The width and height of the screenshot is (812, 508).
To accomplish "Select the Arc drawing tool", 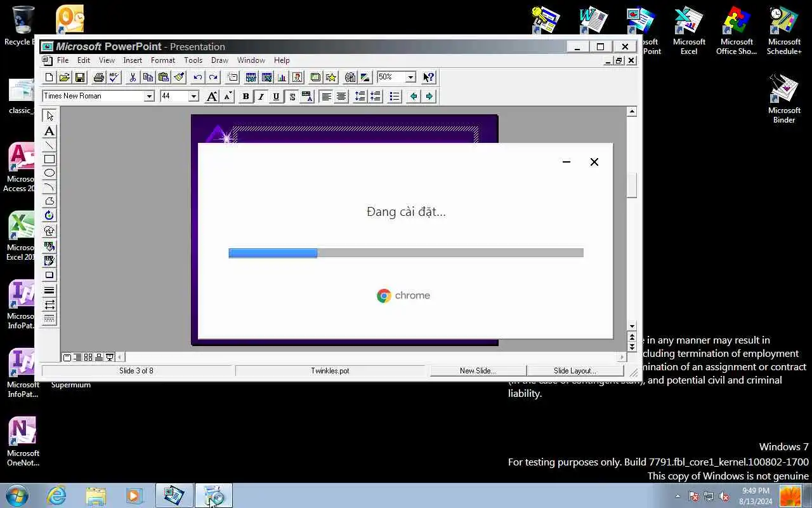I will 49,187.
